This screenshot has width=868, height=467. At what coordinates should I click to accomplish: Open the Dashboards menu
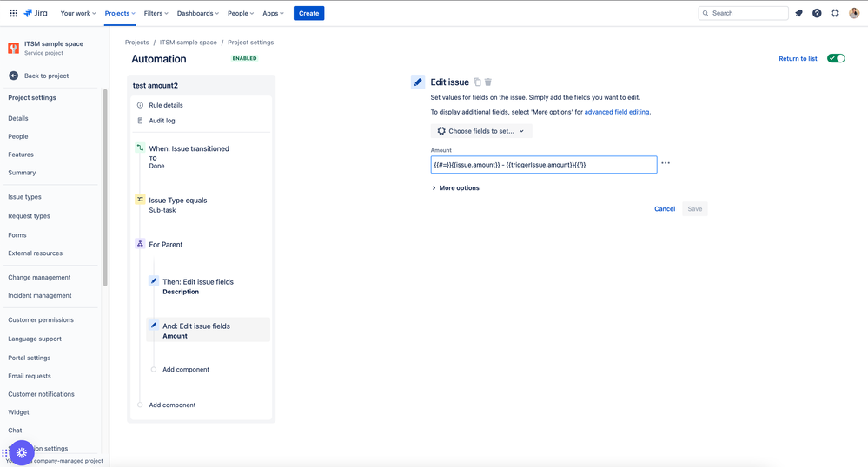(197, 13)
